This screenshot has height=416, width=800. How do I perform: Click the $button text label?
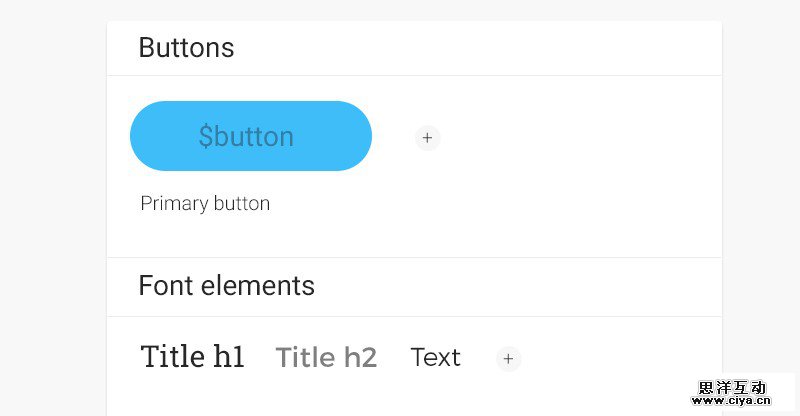[246, 137]
